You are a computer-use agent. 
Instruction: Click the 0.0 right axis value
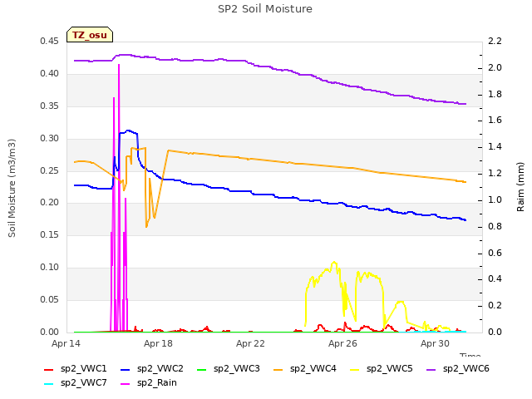coord(495,332)
